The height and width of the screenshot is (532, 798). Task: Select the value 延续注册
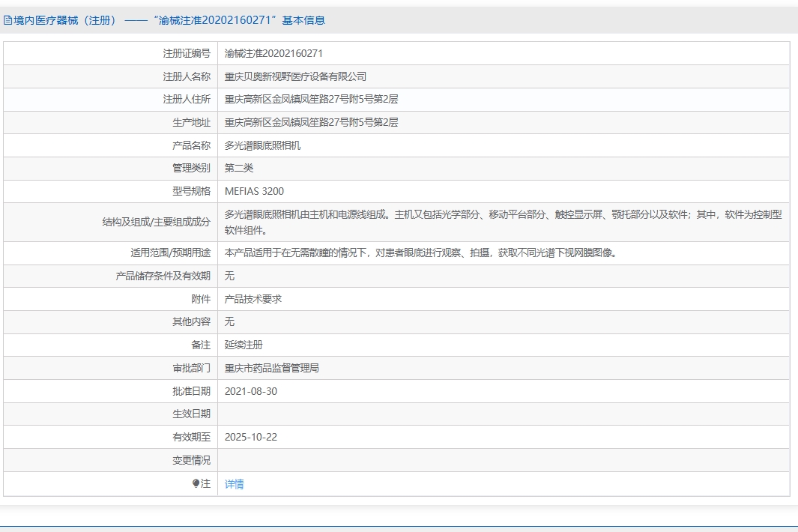coord(244,345)
